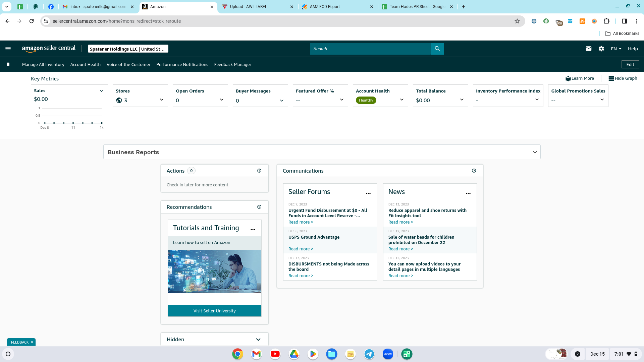Image resolution: width=644 pixels, height=362 pixels.
Task: Open Gmail from the shelf
Action: click(257, 354)
